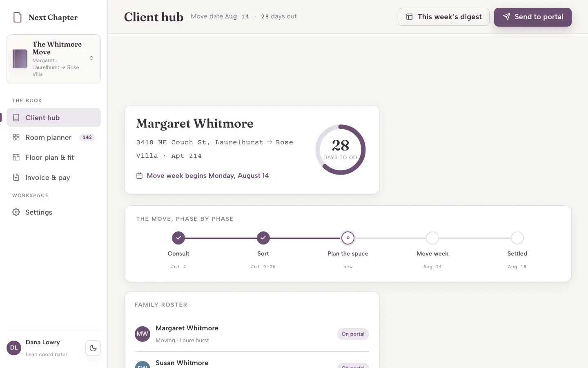Toggle dark mode with moon icon

pos(93,348)
